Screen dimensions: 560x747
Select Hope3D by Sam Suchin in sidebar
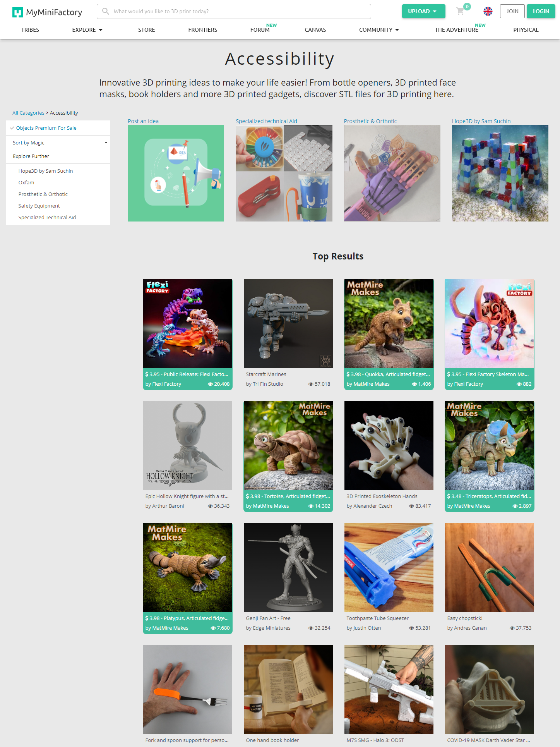coord(46,171)
